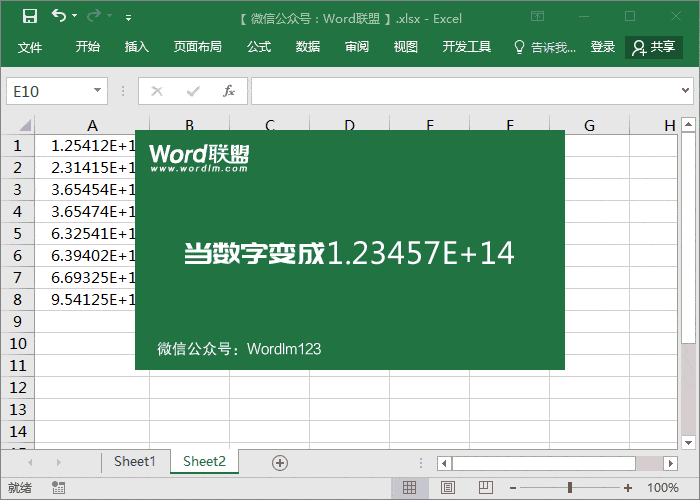This screenshot has height=500, width=700.
Task: Expand the Name Box dropdown arrow
Action: (x=97, y=90)
